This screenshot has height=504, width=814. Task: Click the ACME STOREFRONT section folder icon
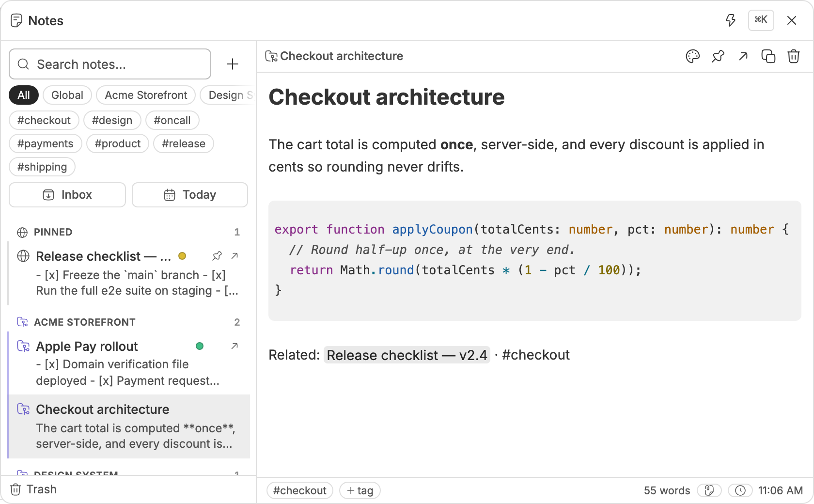coord(22,322)
